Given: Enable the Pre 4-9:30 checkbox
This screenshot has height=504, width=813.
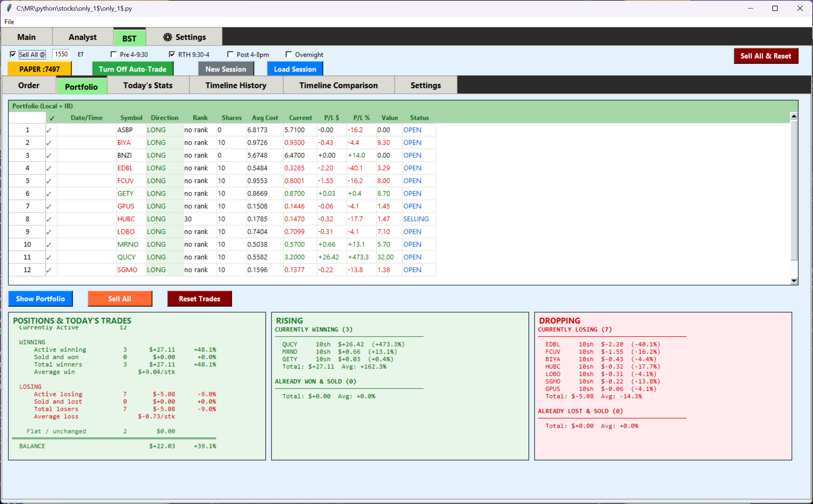Looking at the screenshot, I should tap(114, 54).
